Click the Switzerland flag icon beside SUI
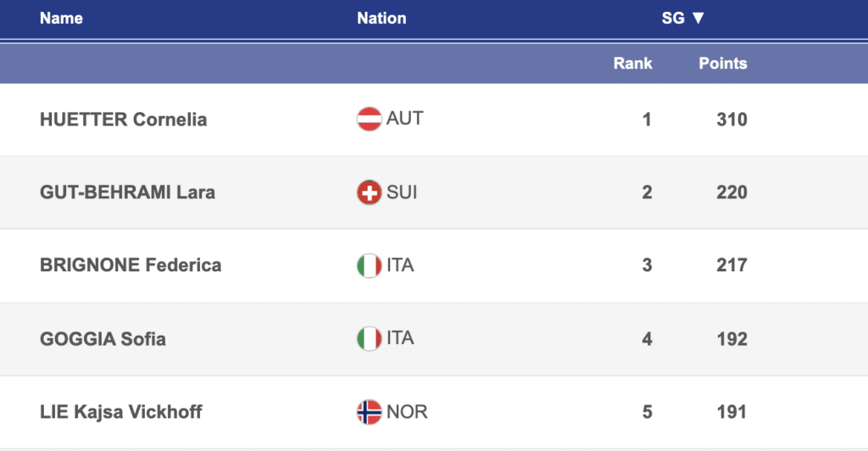The image size is (868, 451). (x=370, y=192)
